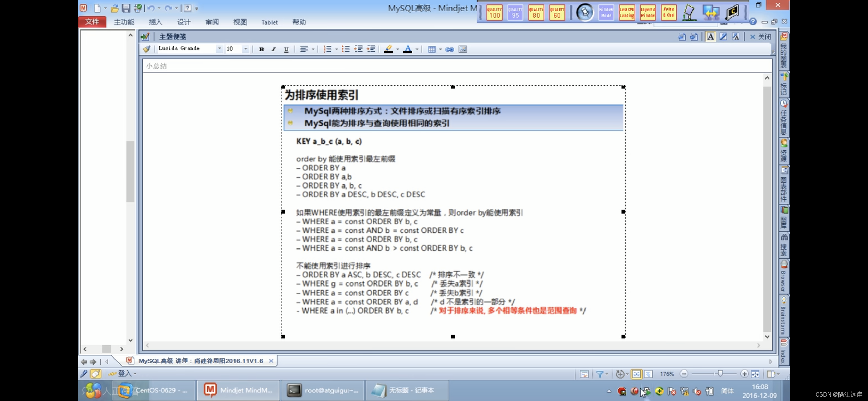Expand the numbered list style dropdown

[x=336, y=49]
